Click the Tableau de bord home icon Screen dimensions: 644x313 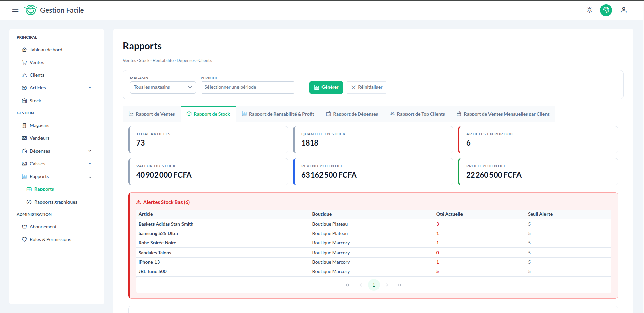pyautogui.click(x=24, y=50)
